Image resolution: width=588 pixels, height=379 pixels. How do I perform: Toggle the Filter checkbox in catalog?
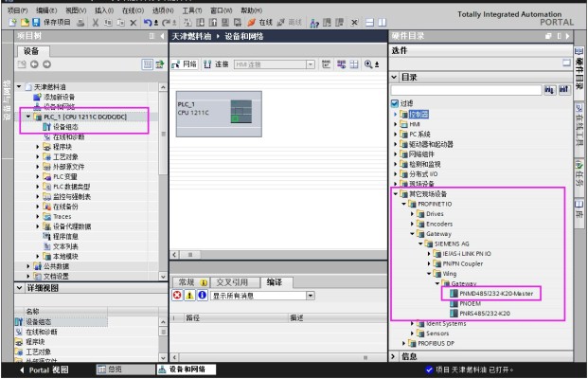(x=395, y=104)
